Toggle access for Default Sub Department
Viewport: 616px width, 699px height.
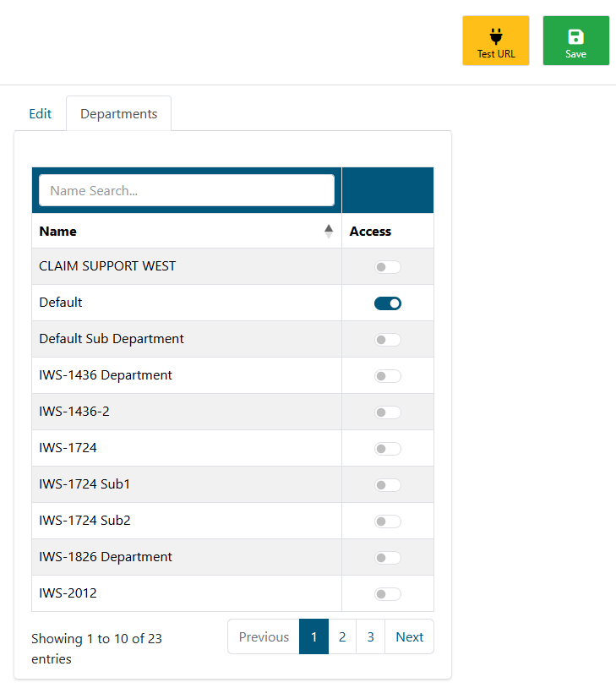387,340
